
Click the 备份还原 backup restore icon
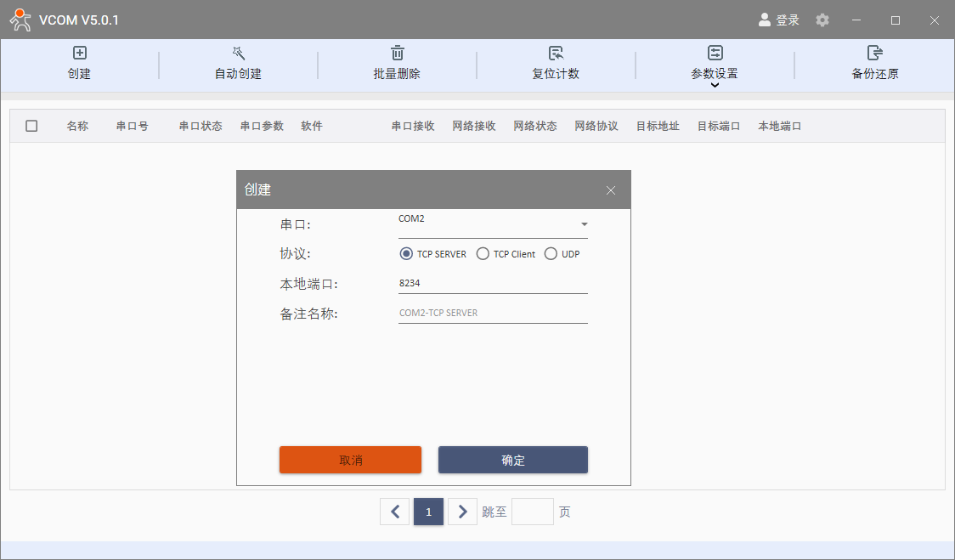point(874,54)
